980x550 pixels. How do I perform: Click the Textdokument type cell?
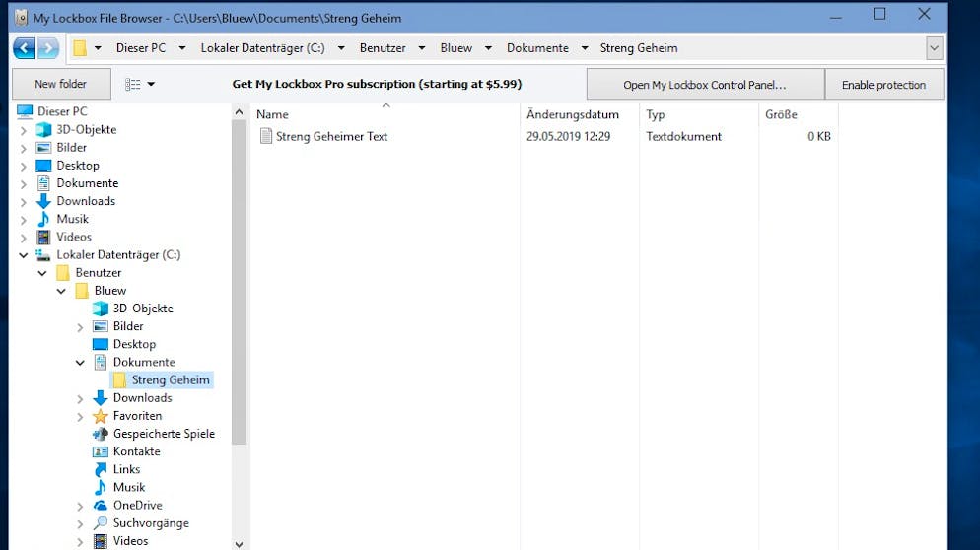684,136
